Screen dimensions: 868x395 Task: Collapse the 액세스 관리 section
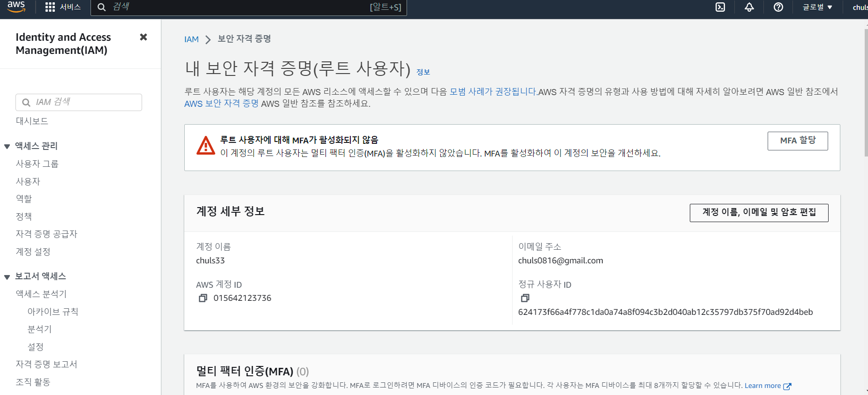7,146
